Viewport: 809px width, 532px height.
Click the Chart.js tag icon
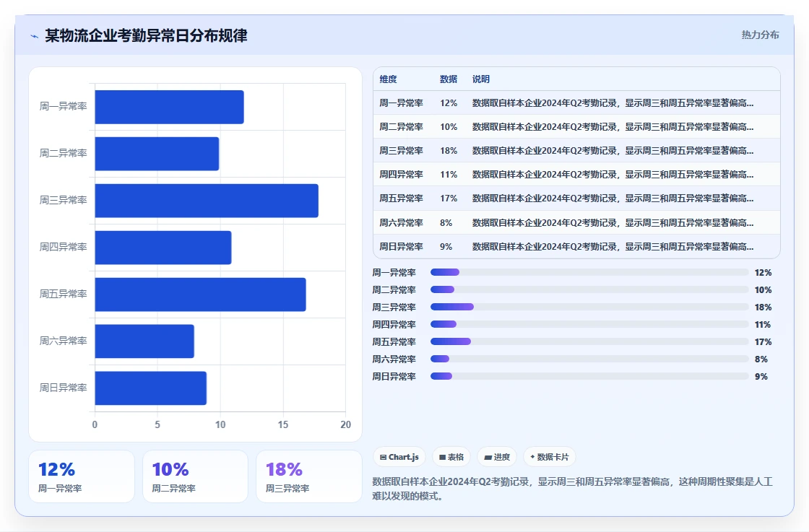pos(383,457)
